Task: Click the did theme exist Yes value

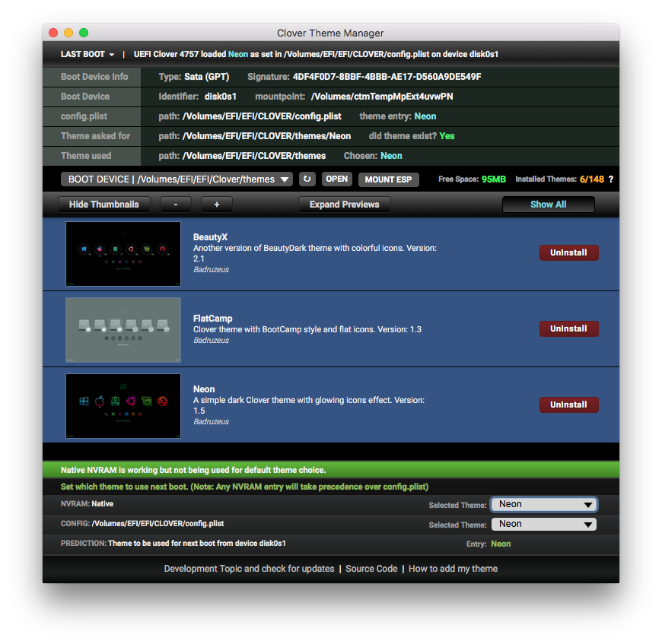Action: [x=447, y=136]
